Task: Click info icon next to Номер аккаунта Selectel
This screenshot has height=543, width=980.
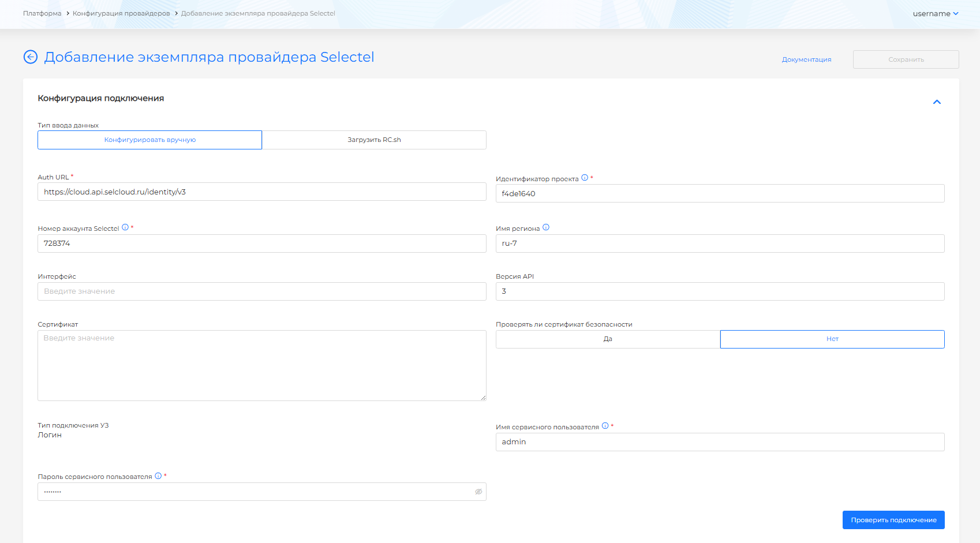Action: click(x=125, y=227)
